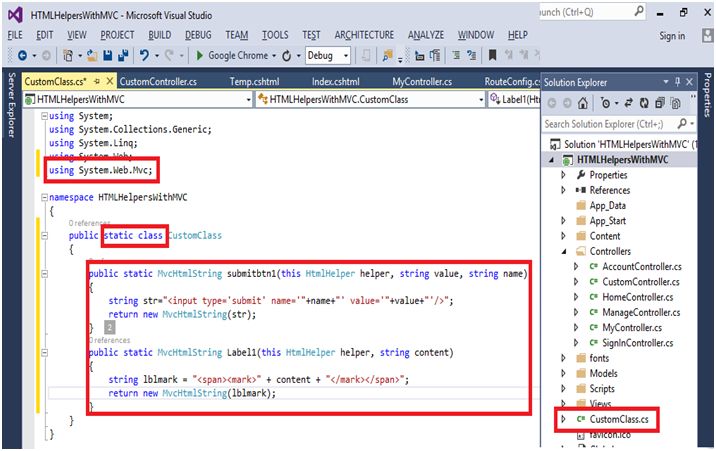The image size is (716, 451).
Task: Click the Solution Explorer Home icon
Action: pos(582,104)
